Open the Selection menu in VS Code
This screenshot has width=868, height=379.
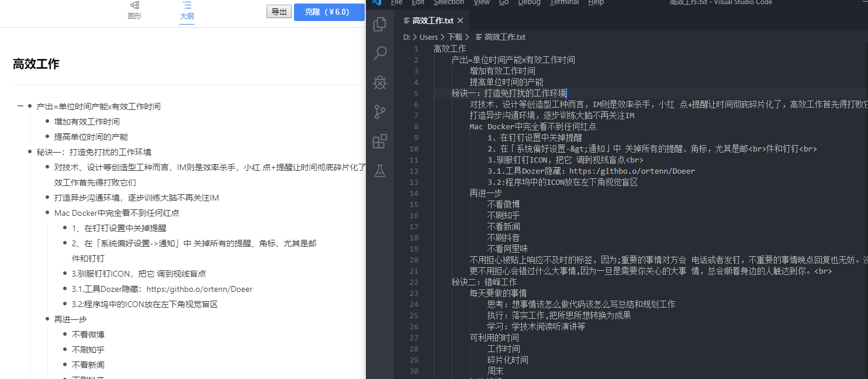(449, 2)
